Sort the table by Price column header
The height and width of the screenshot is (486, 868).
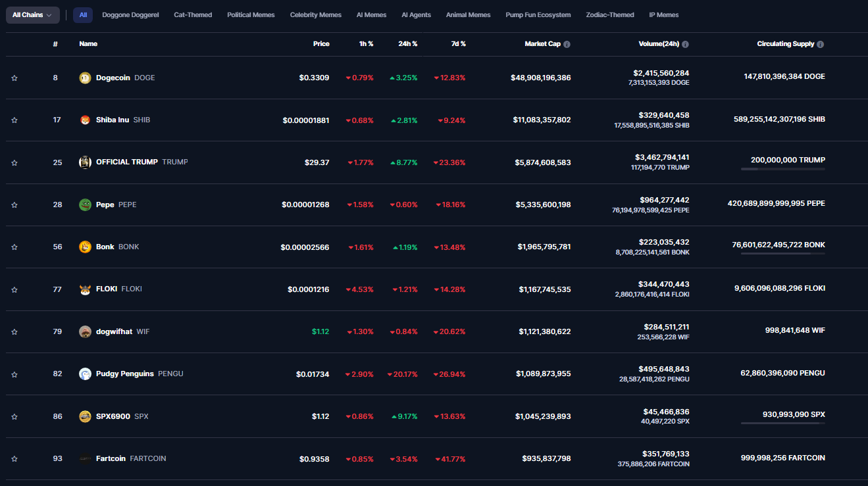pos(321,44)
